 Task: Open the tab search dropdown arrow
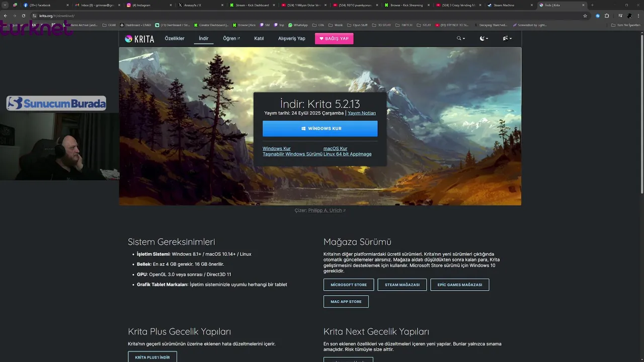[x=5, y=5]
